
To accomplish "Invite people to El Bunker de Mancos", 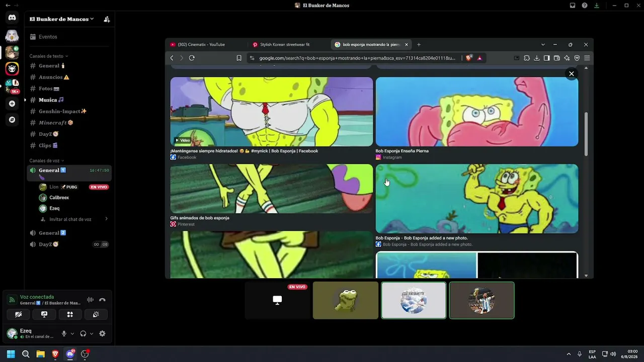I will click(x=107, y=19).
